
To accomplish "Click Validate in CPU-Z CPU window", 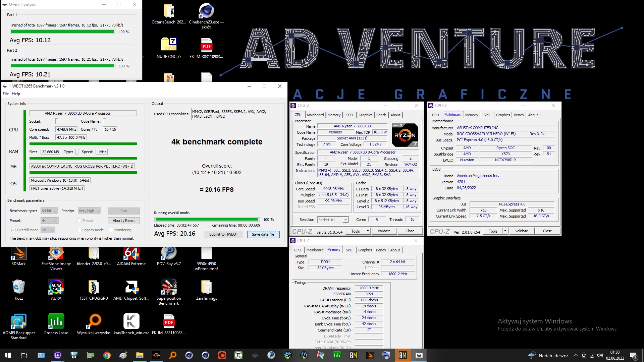I will click(x=384, y=231).
